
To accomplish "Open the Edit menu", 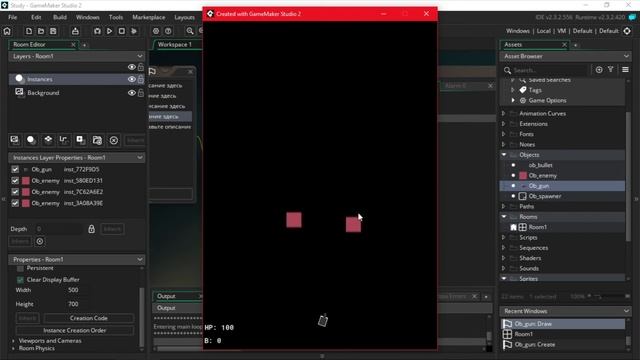I will [x=36, y=17].
